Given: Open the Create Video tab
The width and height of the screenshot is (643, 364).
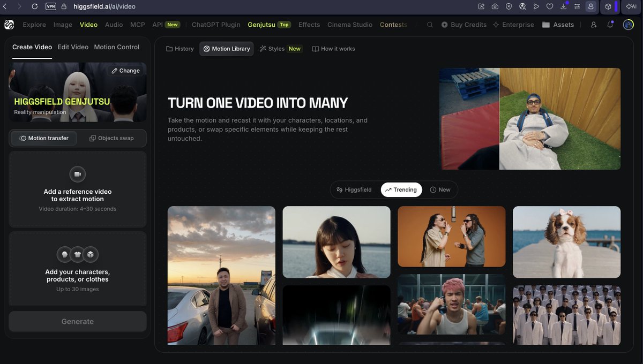Looking at the screenshot, I should pyautogui.click(x=32, y=47).
